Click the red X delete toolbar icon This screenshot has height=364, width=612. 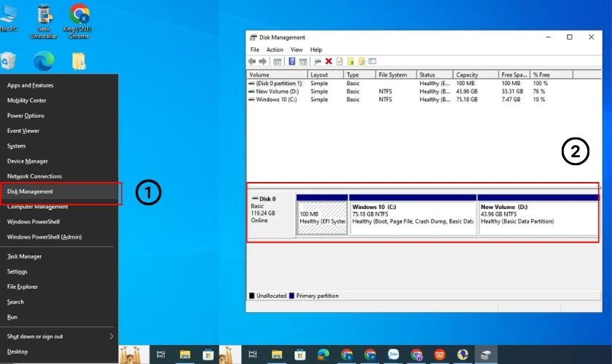point(329,61)
